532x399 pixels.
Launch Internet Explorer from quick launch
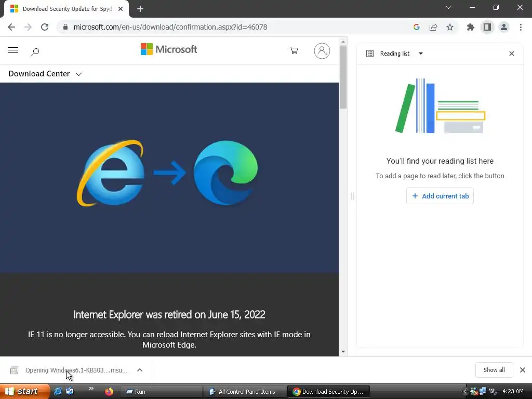coord(58,392)
